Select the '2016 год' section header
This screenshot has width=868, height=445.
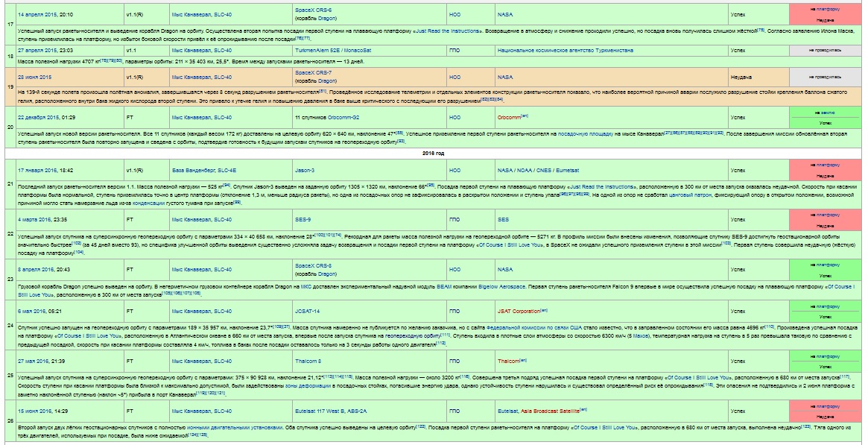tap(433, 154)
